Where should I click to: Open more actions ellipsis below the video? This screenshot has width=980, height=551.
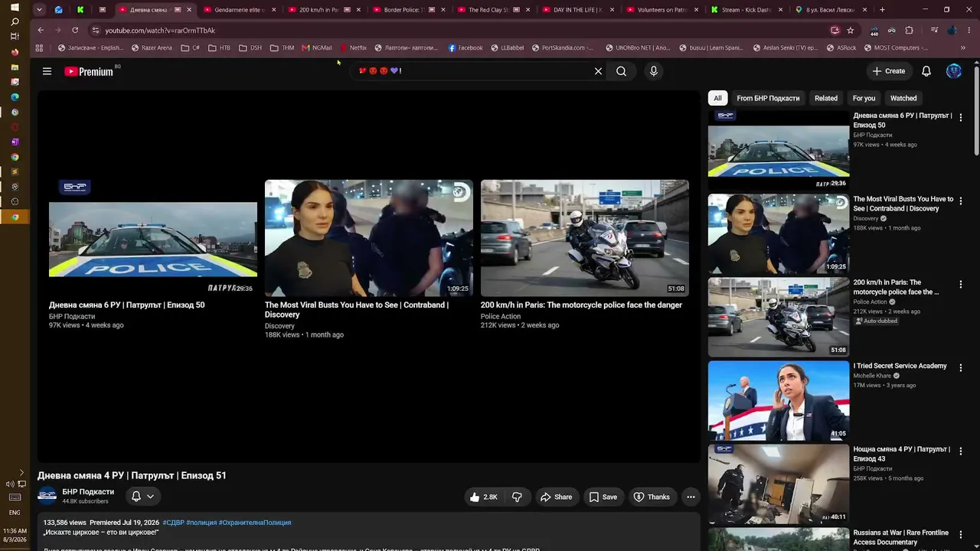pos(691,497)
